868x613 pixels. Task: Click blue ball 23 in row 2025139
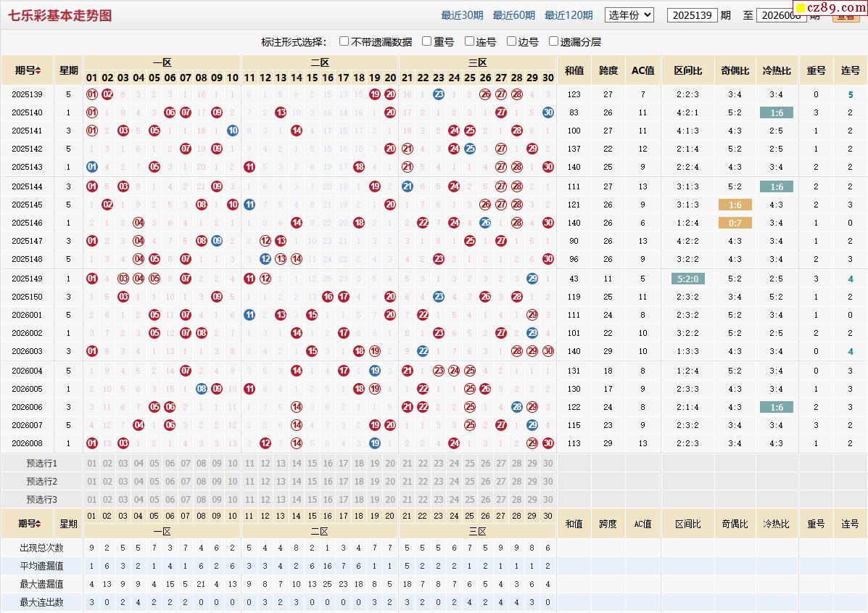point(438,94)
